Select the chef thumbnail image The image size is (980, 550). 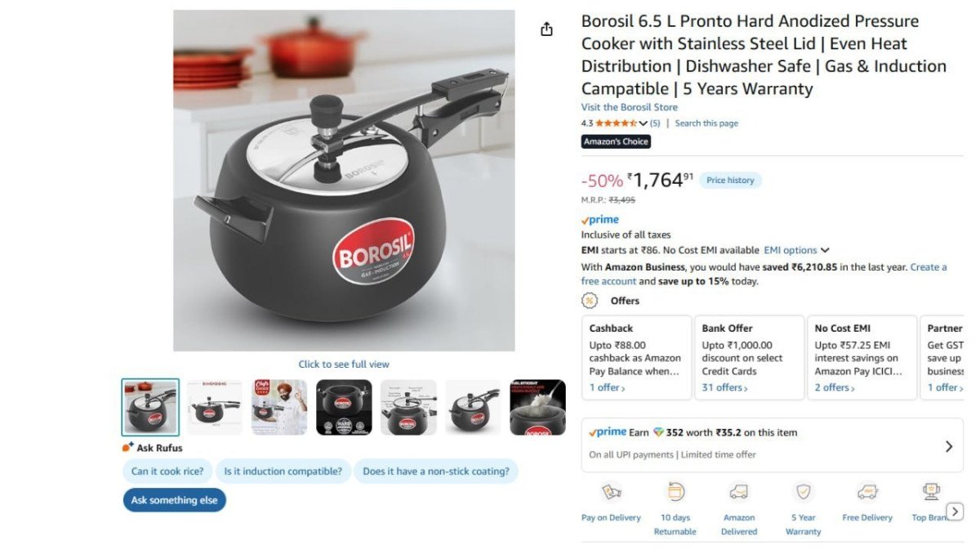[x=279, y=407]
